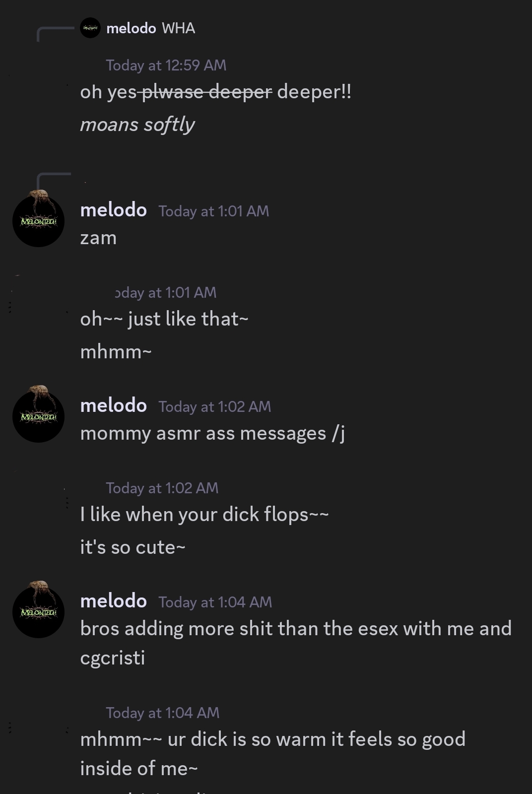Open melodo's avatar beside the 1:04 AM message
The height and width of the screenshot is (794, 532).
(x=38, y=611)
